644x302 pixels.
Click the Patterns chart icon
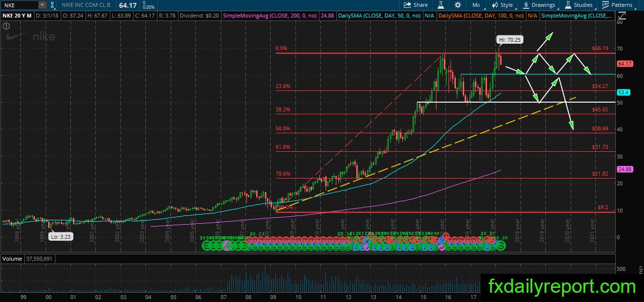pos(606,5)
